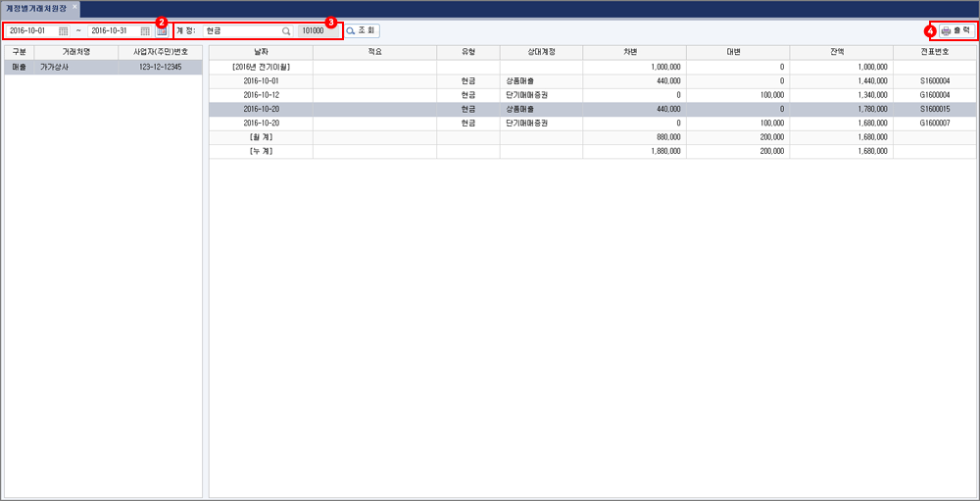Click the 매출 cell in the customer list
Screen dimensions: 980x501
(x=19, y=67)
